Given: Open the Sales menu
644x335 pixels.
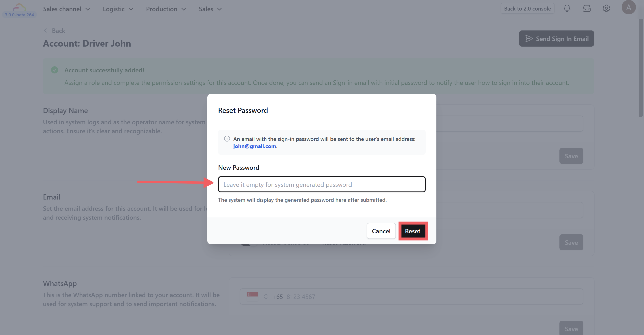Looking at the screenshot, I should [210, 9].
